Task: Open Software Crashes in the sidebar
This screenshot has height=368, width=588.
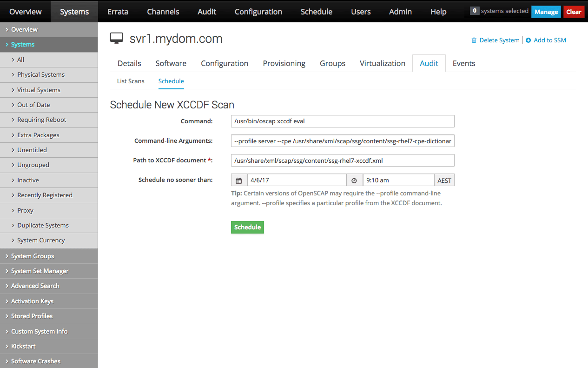Action: point(49,361)
